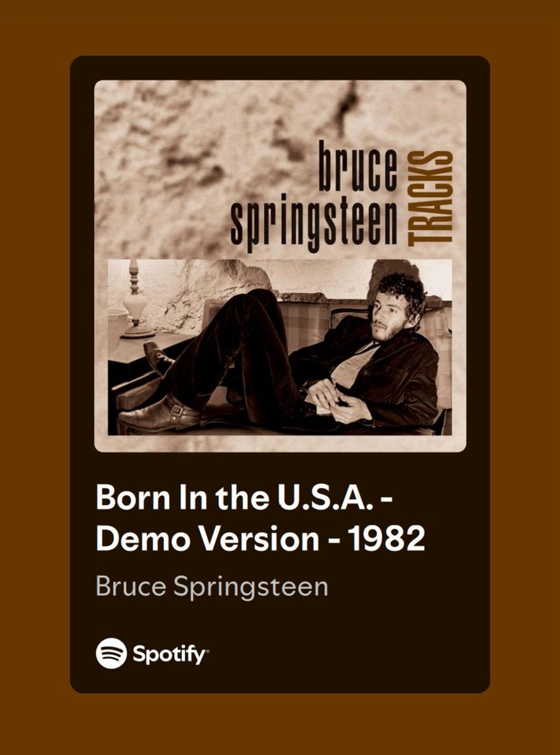
Task: Click the vertical TRACKS title on cover
Action: click(430, 199)
